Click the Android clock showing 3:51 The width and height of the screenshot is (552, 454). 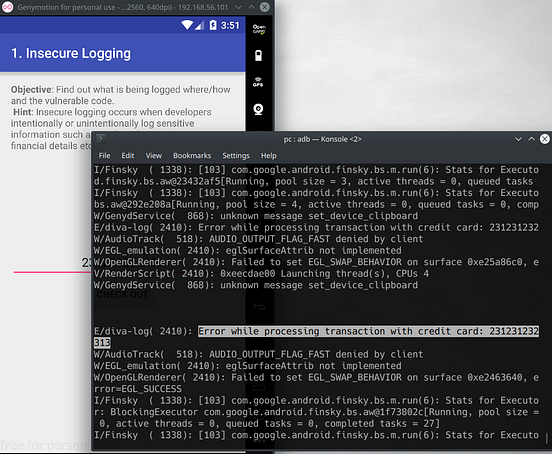coord(230,25)
